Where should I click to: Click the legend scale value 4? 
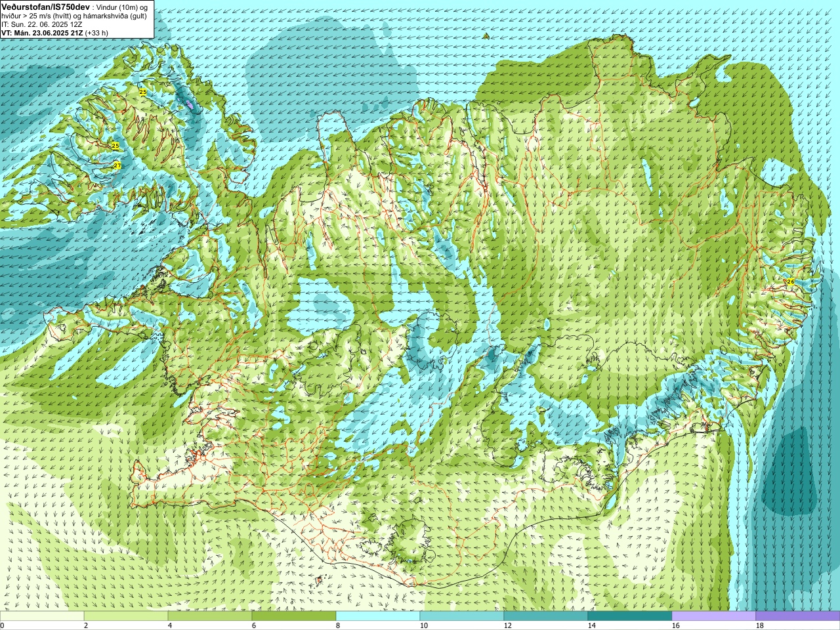(x=170, y=625)
